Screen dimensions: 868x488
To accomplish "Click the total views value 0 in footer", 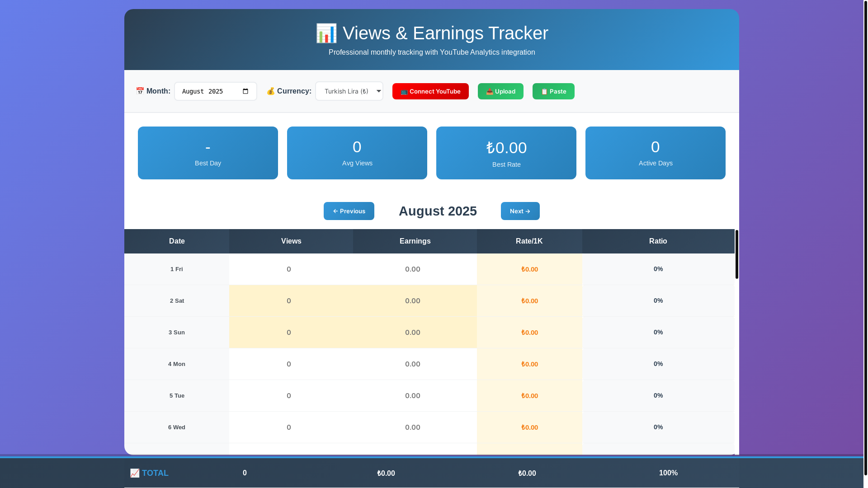I will pyautogui.click(x=245, y=473).
